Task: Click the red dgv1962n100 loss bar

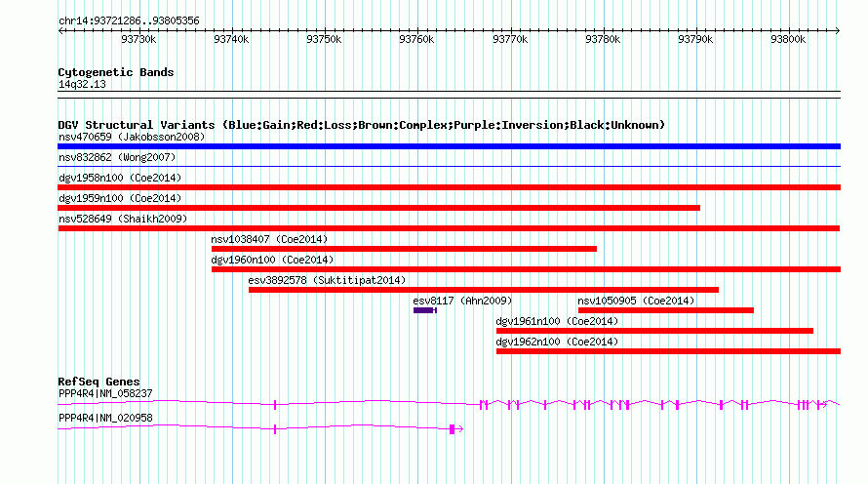Action: 669,351
